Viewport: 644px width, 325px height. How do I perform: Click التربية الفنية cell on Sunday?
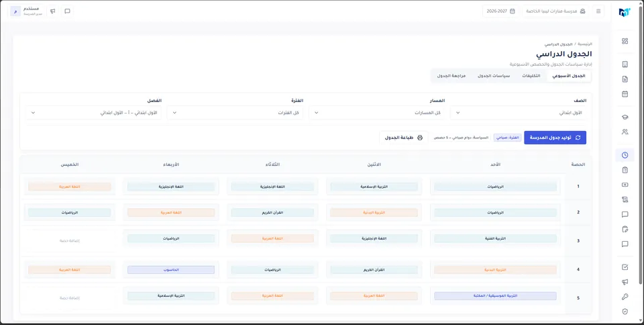click(x=495, y=239)
